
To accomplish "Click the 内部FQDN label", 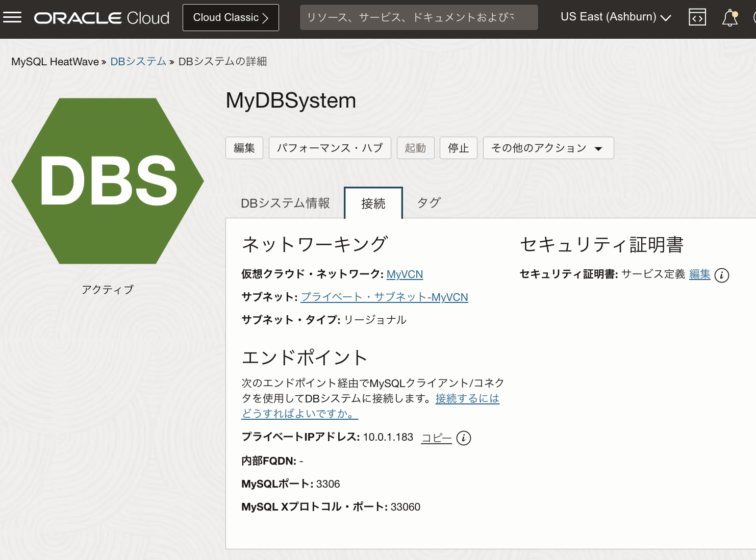I will (x=269, y=461).
